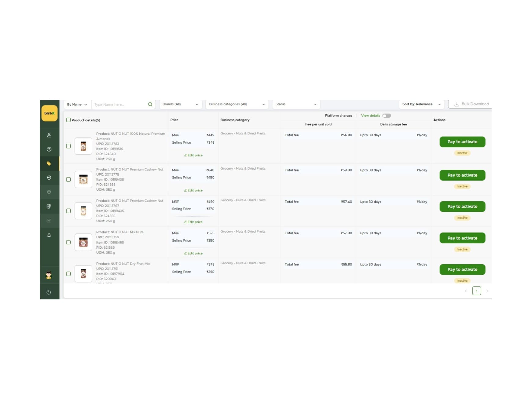Image resolution: width=532 pixels, height=399 pixels.
Task: Open the AD advertising icon in sidebar
Action: [49, 221]
